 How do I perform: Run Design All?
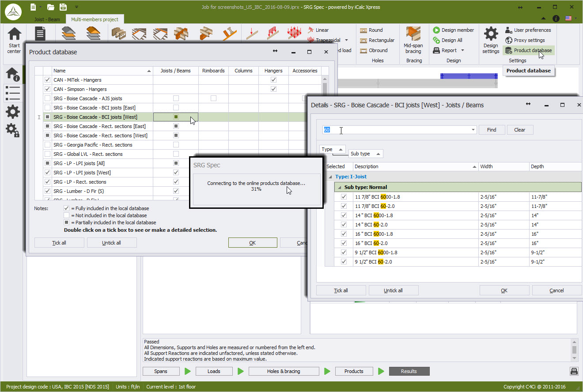(x=447, y=40)
